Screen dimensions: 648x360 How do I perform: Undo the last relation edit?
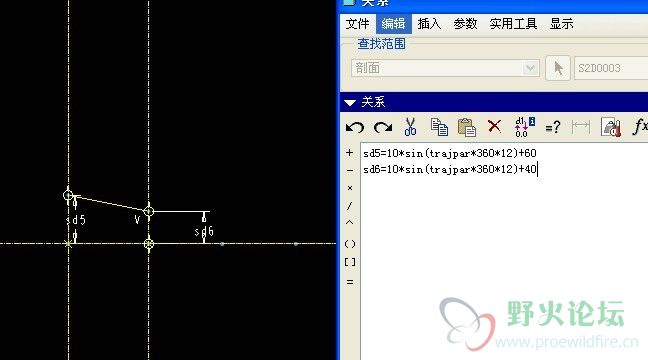[355, 127]
